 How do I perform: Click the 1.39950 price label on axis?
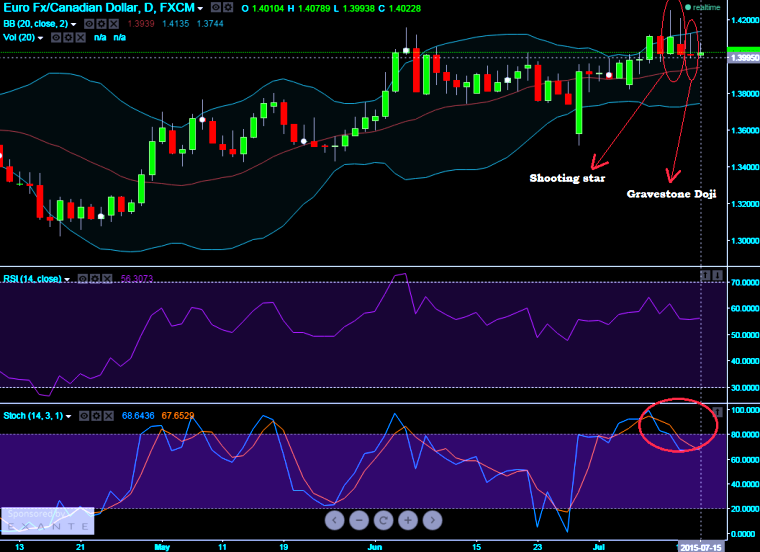pos(744,58)
